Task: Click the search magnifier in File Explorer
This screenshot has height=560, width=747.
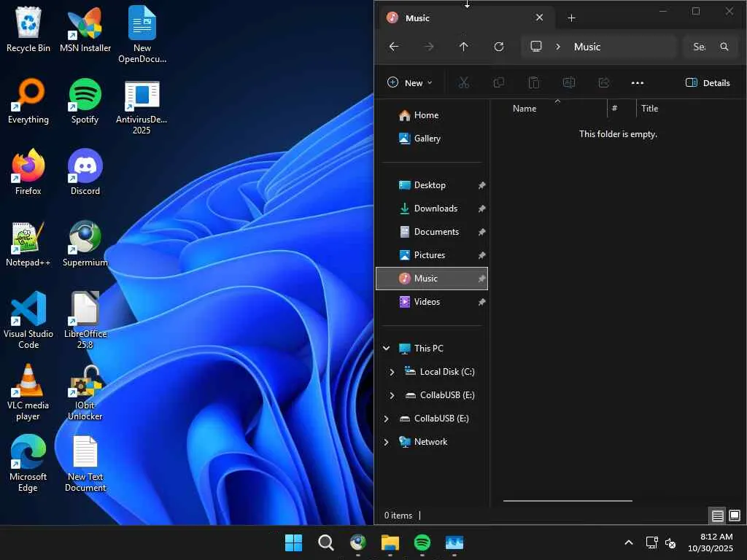Action: pyautogui.click(x=724, y=47)
